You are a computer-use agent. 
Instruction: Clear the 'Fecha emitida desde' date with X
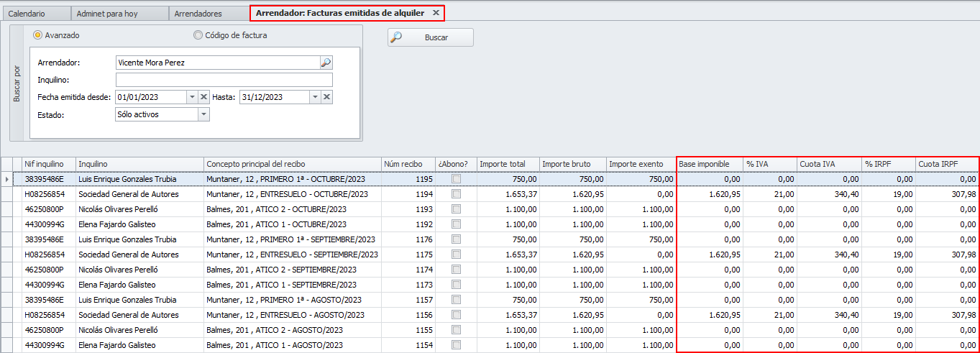[x=203, y=97]
